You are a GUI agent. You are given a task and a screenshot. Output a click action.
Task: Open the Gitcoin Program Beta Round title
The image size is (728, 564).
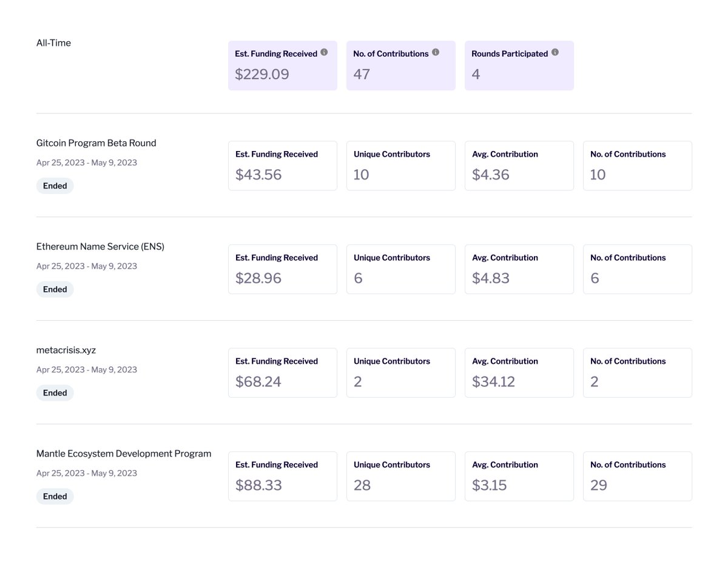96,143
